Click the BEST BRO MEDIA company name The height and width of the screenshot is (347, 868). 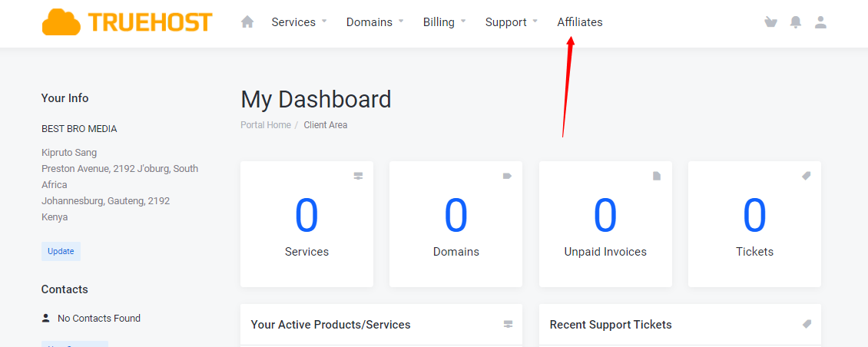79,129
